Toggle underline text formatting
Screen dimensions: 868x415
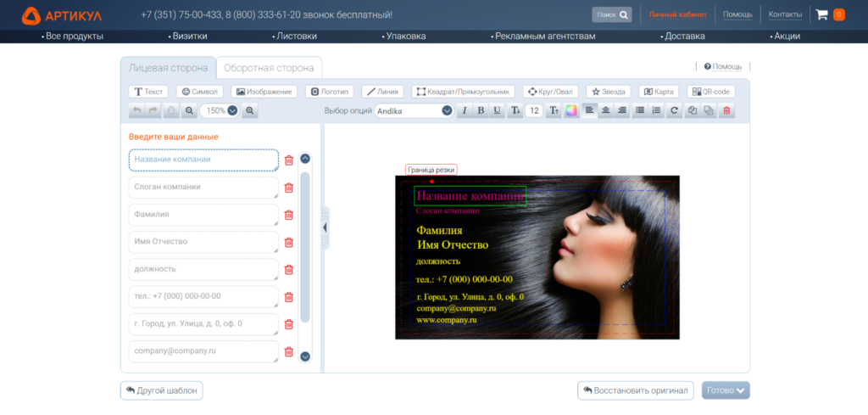(x=497, y=110)
